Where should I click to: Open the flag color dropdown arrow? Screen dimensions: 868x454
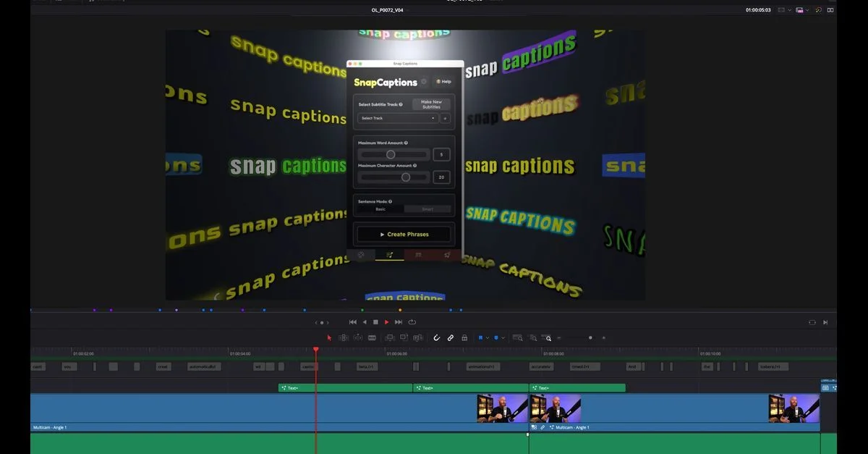pos(488,337)
